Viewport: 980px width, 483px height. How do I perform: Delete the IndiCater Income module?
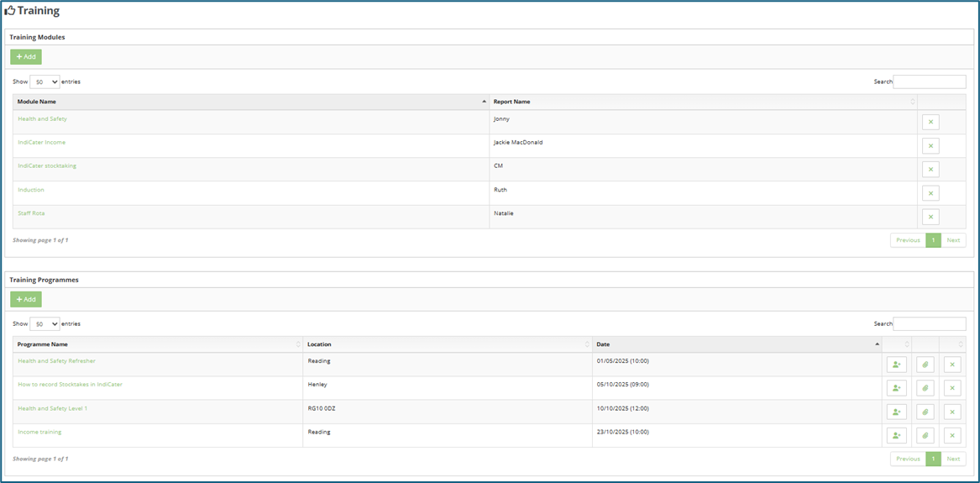tap(930, 145)
